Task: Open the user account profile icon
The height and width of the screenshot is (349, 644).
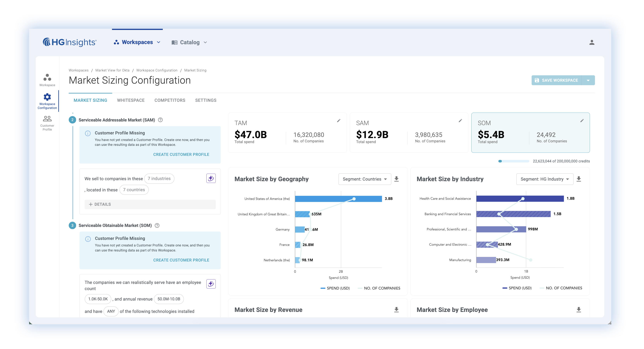Action: tap(591, 42)
